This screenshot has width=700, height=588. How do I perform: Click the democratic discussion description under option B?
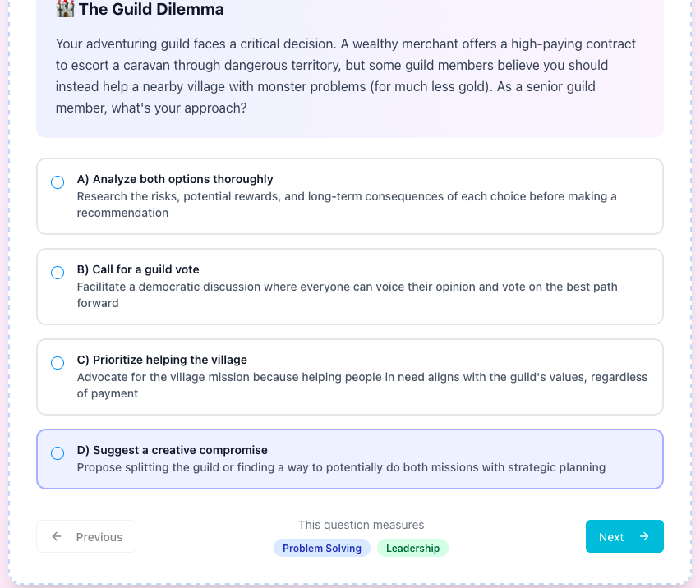(x=347, y=295)
